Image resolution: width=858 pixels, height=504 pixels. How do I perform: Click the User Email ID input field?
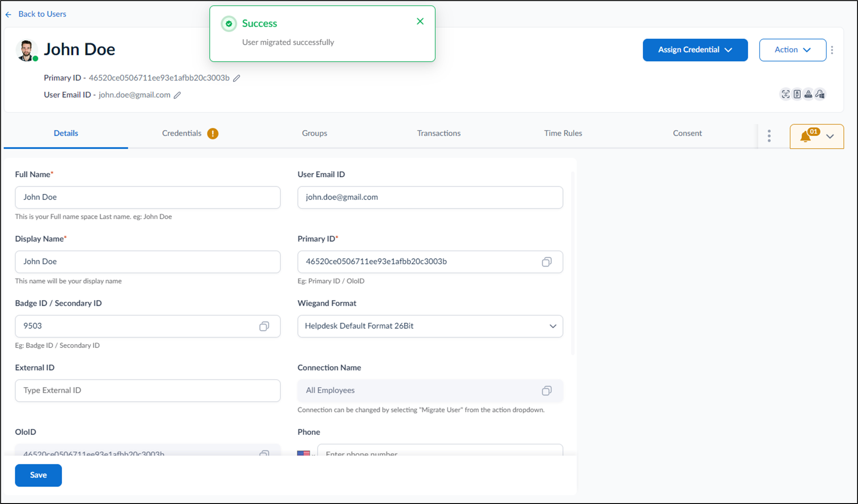[430, 197]
